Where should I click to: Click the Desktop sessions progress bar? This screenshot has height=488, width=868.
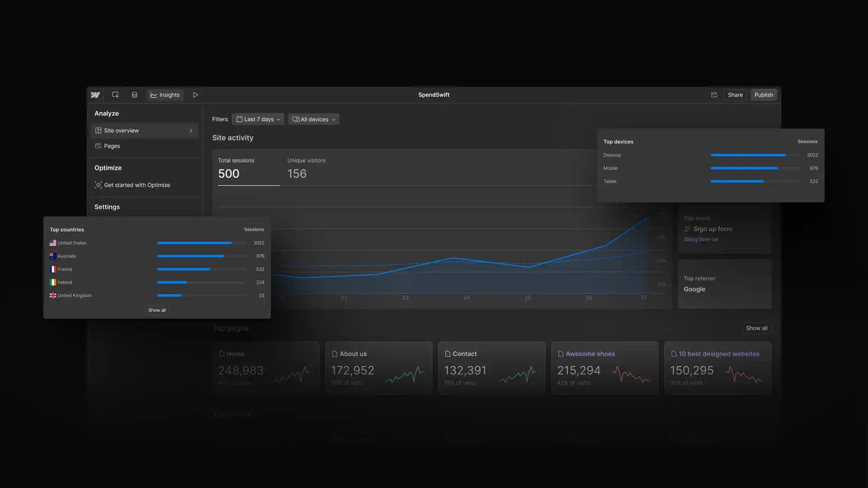(x=755, y=155)
